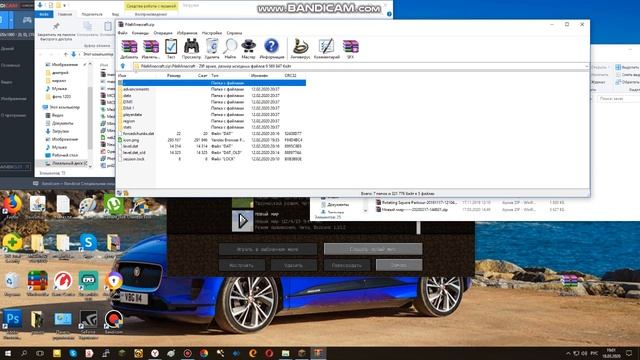This screenshot has width=640, height=360.
Task: Run the WinRAR Antivirus (Антивирус) scan tool
Action: (300, 49)
